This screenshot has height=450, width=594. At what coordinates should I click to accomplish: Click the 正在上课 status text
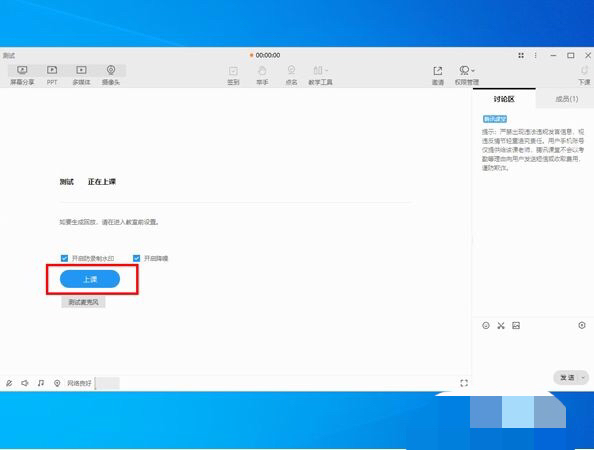point(102,182)
